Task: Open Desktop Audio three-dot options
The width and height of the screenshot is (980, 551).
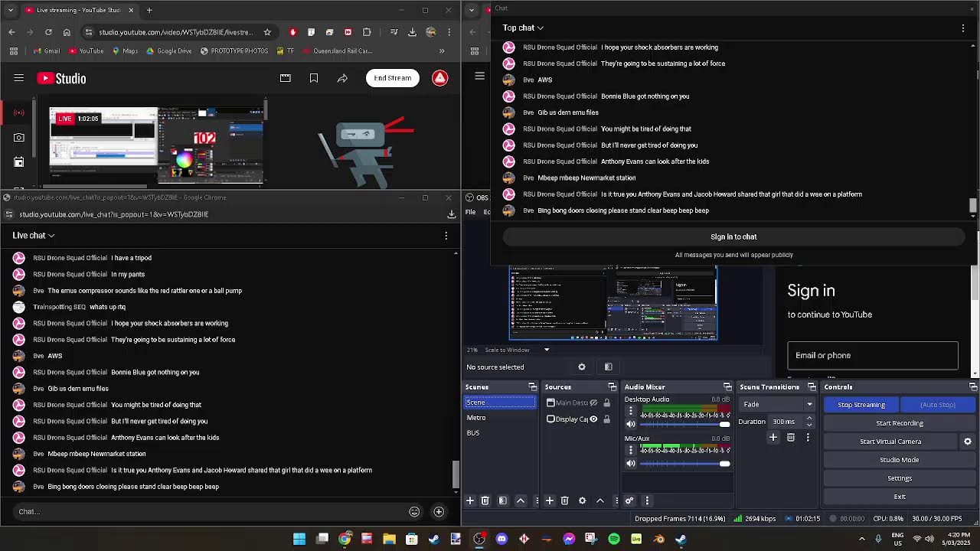Action: pyautogui.click(x=631, y=412)
